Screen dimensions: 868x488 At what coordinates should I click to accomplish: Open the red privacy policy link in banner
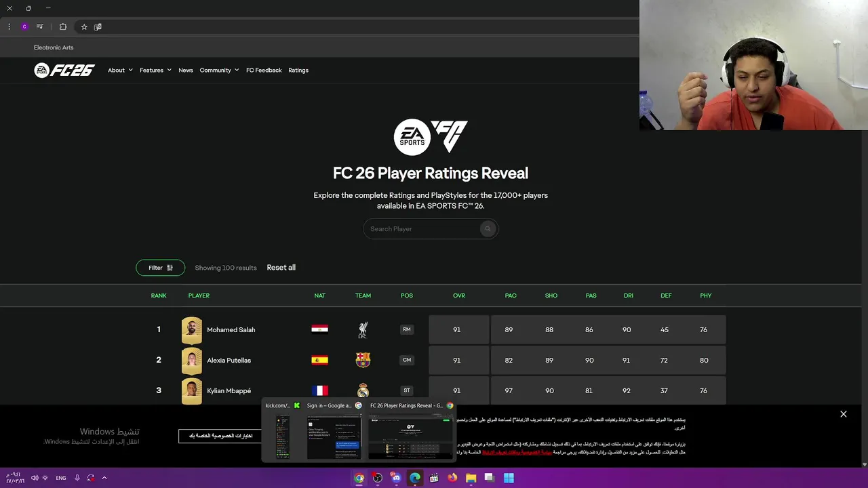pos(517,452)
